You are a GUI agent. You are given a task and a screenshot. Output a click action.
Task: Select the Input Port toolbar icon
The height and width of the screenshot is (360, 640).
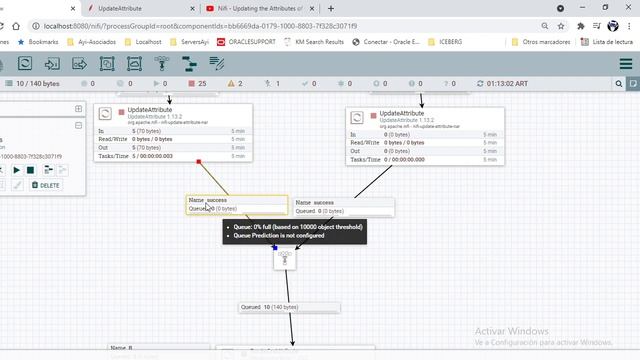pos(52,64)
